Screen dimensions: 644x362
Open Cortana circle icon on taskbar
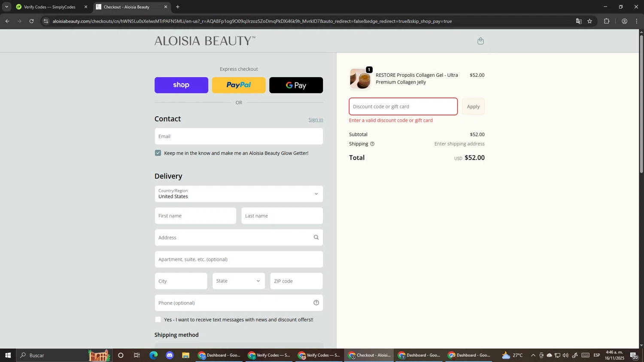click(x=121, y=355)
